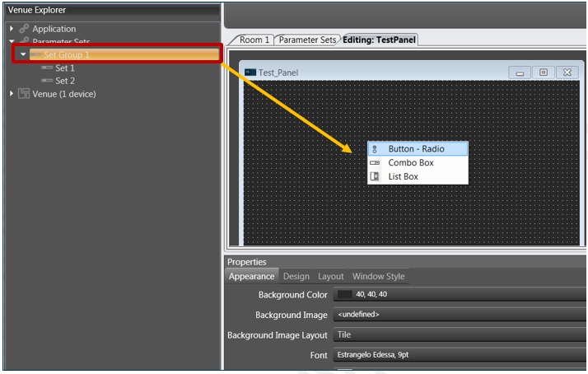The image size is (588, 374).
Task: Click the Font field Estrangelo Edessa, 9pt
Action: tap(460, 355)
